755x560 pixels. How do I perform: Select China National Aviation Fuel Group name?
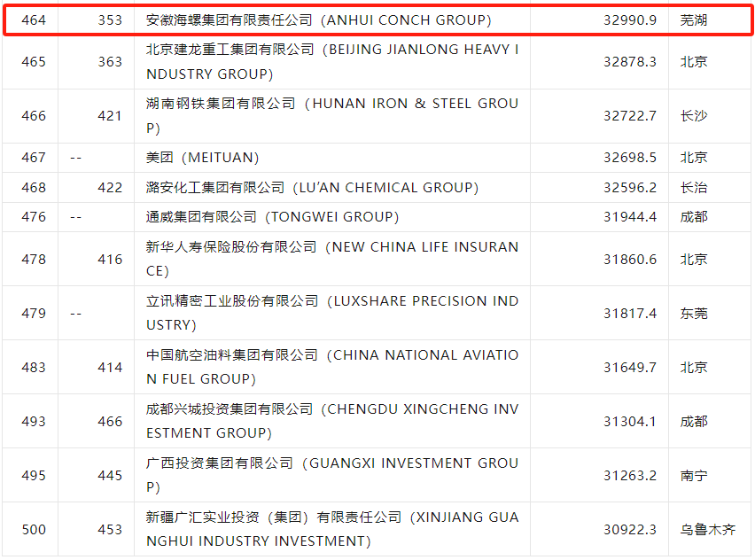[332, 368]
